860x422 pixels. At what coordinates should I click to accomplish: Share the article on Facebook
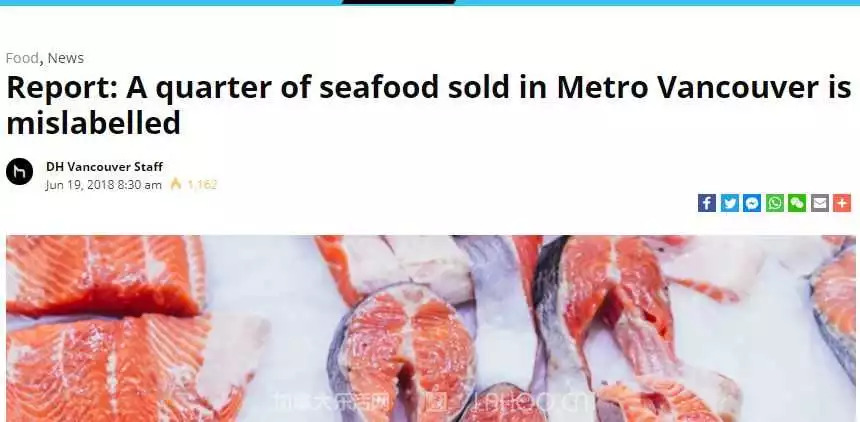click(x=707, y=203)
